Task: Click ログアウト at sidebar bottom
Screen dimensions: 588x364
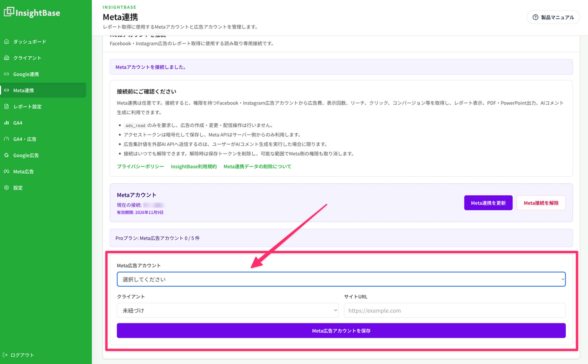Action: point(18,355)
